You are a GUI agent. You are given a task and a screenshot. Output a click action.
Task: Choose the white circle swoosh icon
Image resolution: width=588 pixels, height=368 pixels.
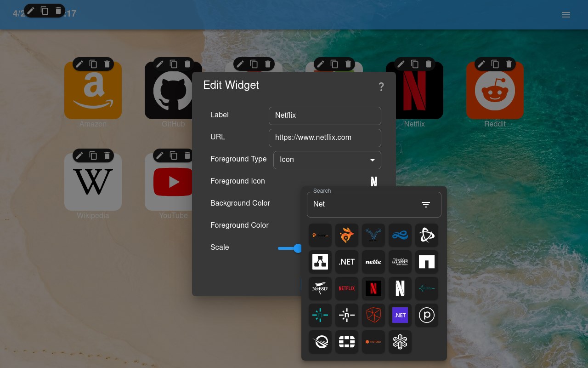pyautogui.click(x=320, y=342)
